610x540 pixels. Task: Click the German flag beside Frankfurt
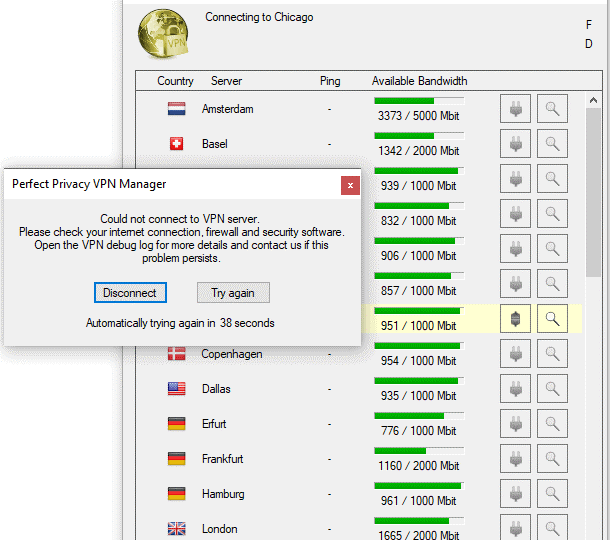[177, 459]
